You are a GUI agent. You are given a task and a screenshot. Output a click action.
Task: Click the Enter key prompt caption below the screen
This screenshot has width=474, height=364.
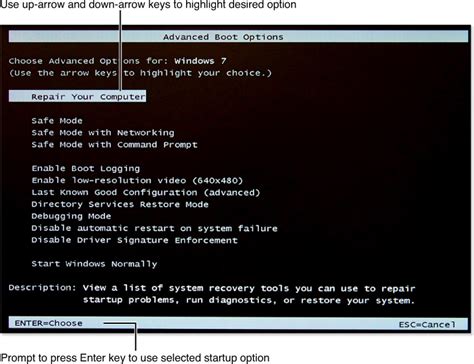135,358
